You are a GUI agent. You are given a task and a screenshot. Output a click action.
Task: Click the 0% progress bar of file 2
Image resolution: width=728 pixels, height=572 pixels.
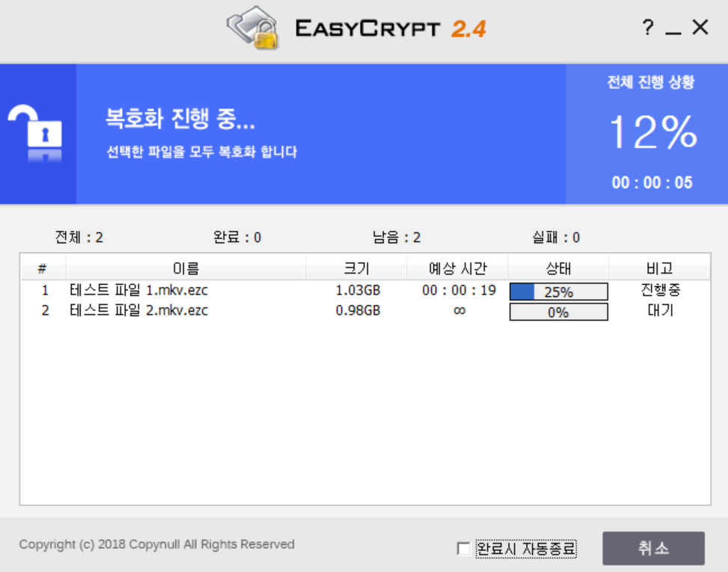coord(559,312)
